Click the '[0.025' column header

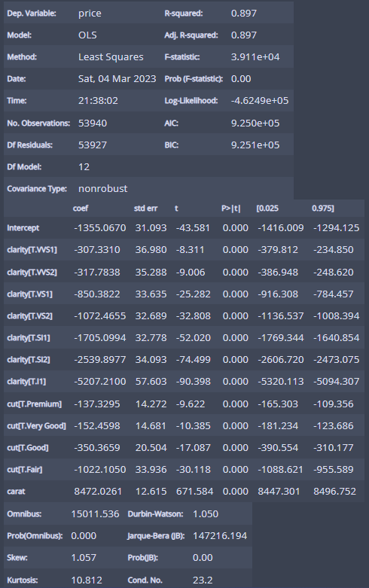click(267, 209)
